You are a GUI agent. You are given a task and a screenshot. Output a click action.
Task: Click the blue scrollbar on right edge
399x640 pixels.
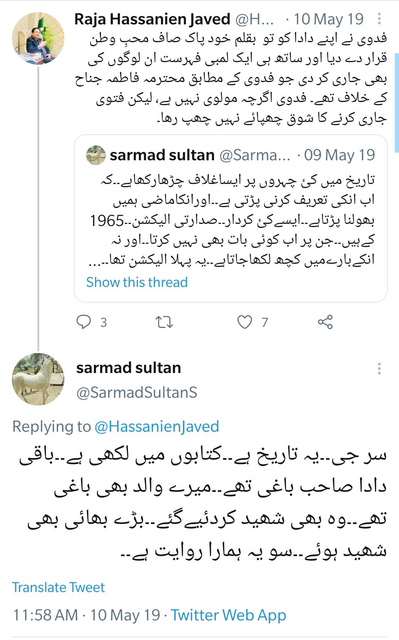coord(397,102)
